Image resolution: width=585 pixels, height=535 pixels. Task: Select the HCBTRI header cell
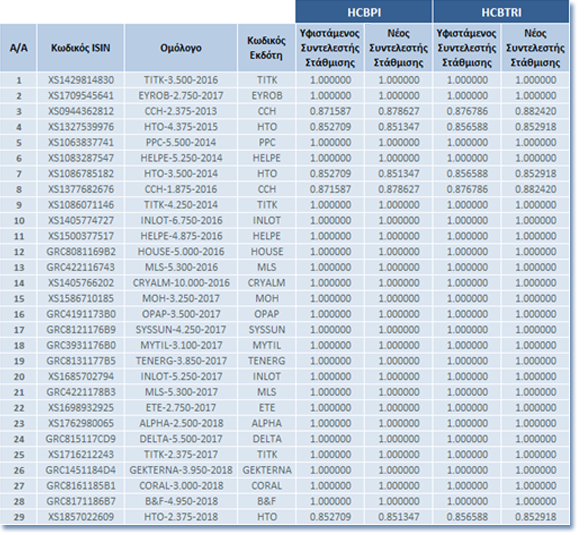[x=501, y=12]
